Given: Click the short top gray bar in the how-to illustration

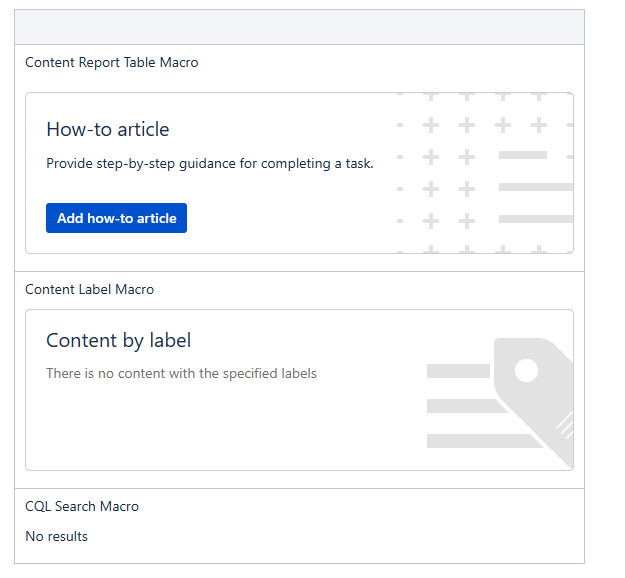Looking at the screenshot, I should (x=522, y=155).
